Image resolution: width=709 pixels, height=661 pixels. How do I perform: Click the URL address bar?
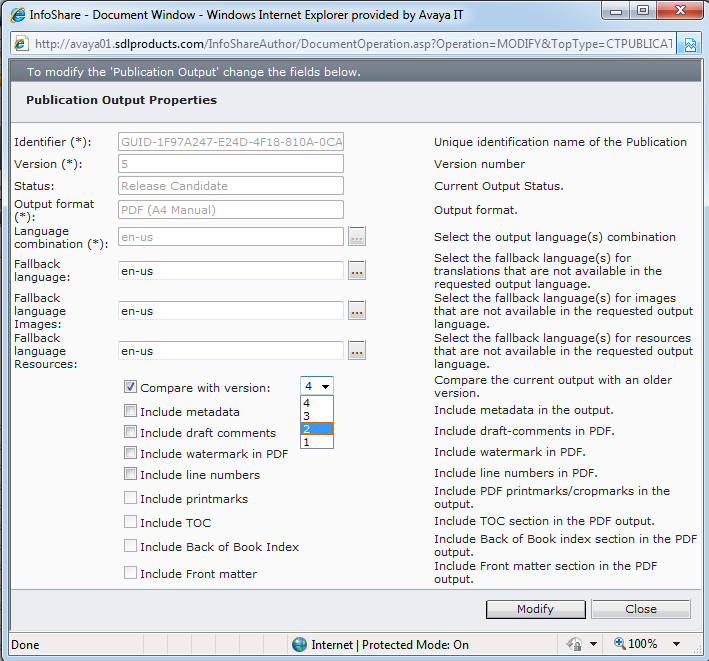(353, 44)
